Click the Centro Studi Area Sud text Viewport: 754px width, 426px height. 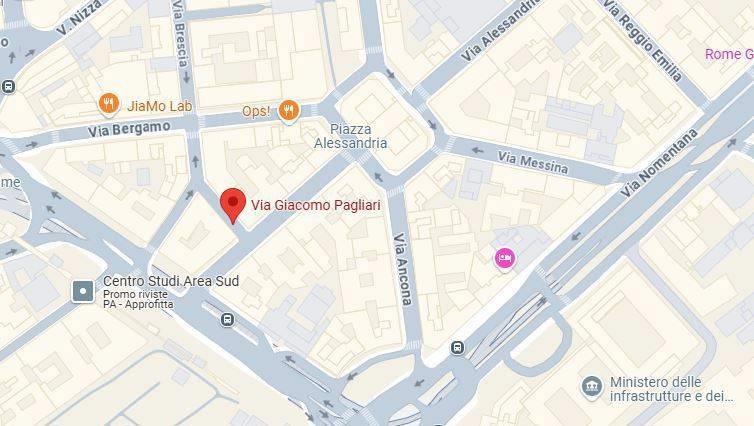pyautogui.click(x=171, y=281)
